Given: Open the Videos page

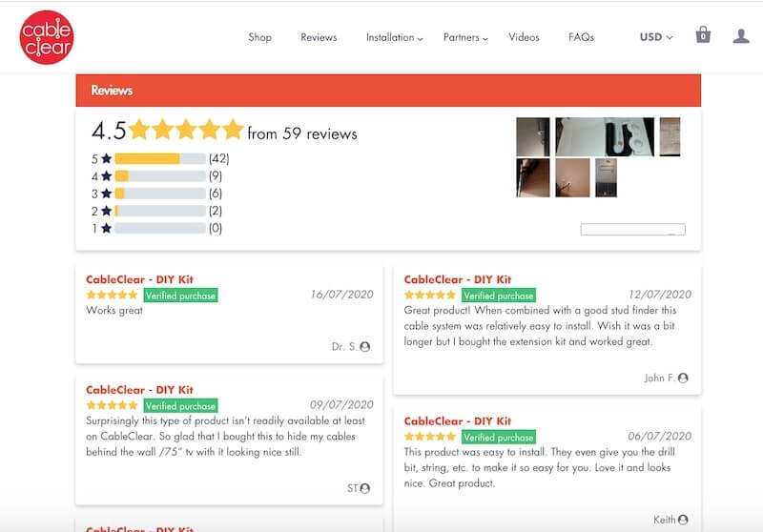Looking at the screenshot, I should pyautogui.click(x=524, y=37).
